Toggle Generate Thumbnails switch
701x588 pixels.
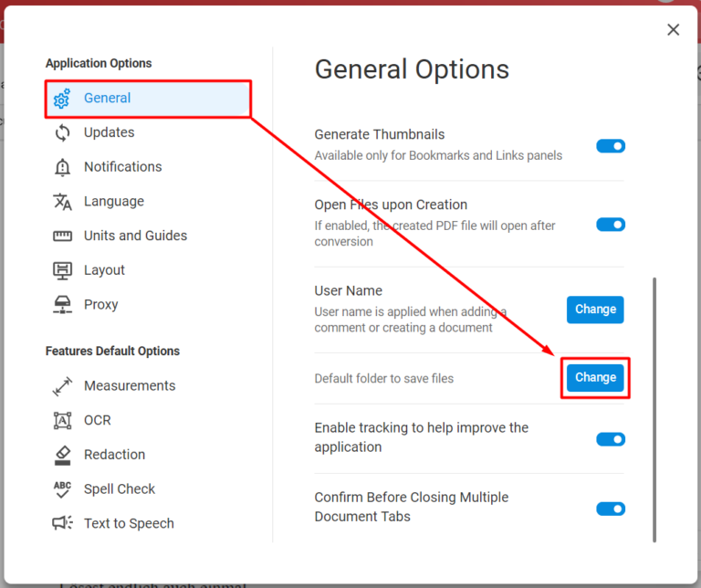611,146
